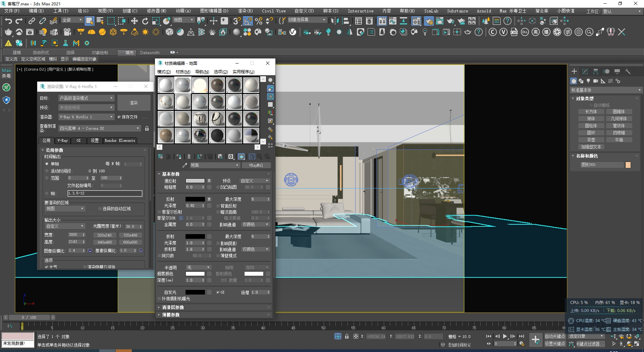The height and width of the screenshot is (352, 644).
Task: Click the Undo arrow in main toolbar
Action: click(8, 21)
